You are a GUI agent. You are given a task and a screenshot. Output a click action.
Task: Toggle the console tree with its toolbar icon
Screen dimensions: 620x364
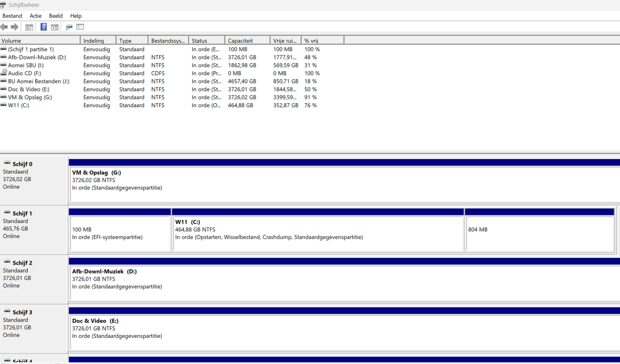coord(29,27)
